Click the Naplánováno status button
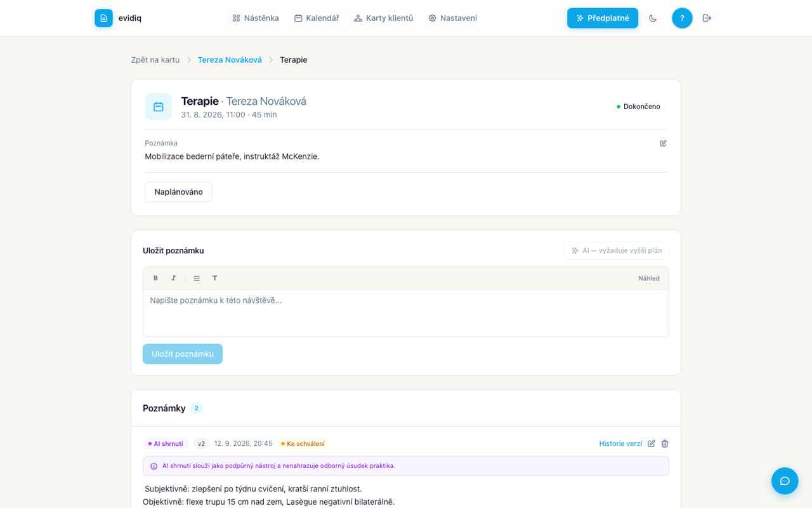The height and width of the screenshot is (508, 812). 179,192
